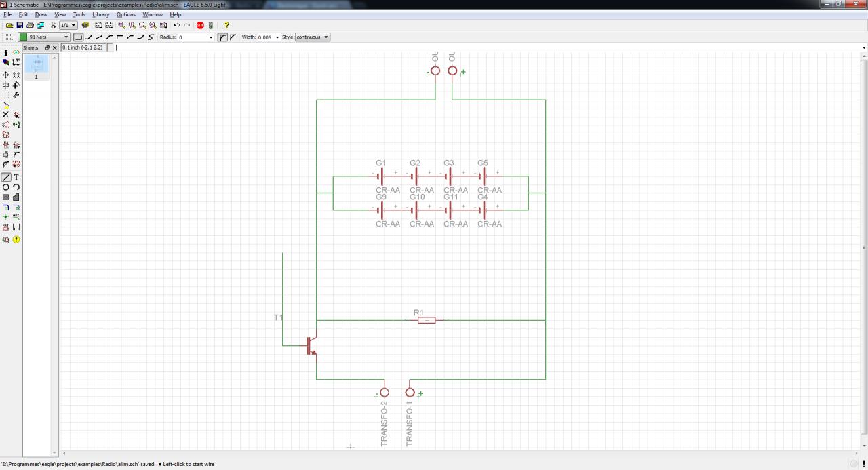Enable straight miter wire bends

coord(233,37)
